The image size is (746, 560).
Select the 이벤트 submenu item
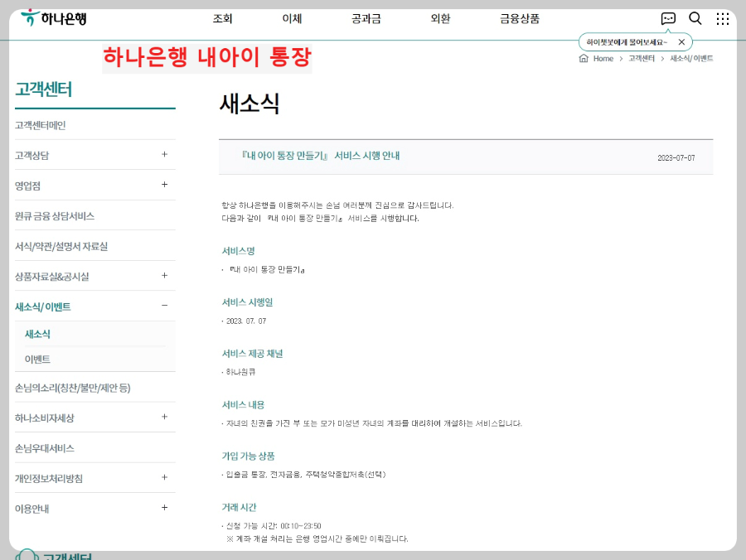(x=37, y=359)
